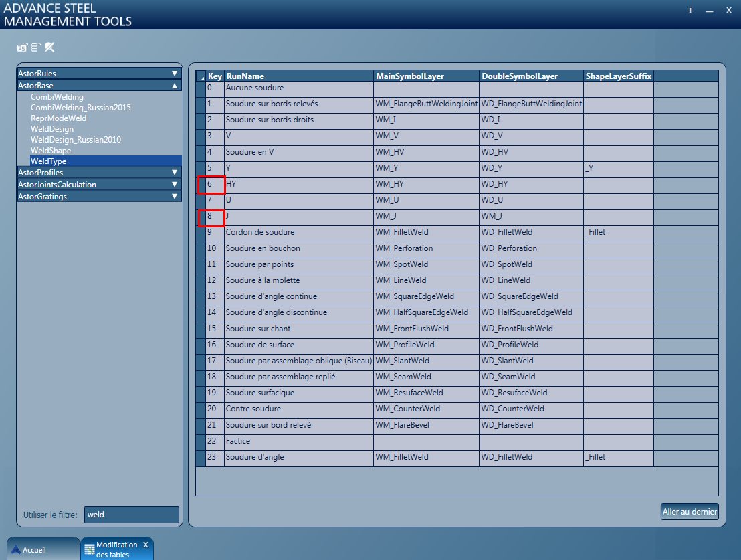Click the filter input field containing 'weld'
The height and width of the screenshot is (560, 741).
[x=132, y=515]
